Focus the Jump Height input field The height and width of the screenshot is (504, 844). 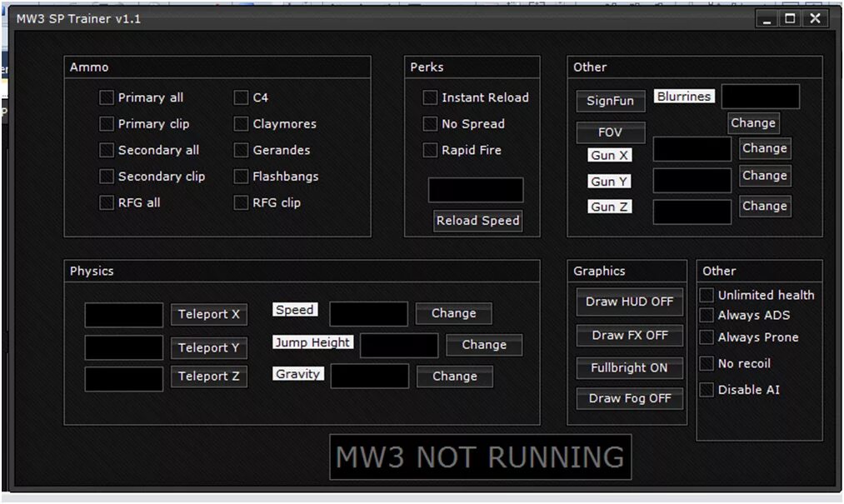399,345
